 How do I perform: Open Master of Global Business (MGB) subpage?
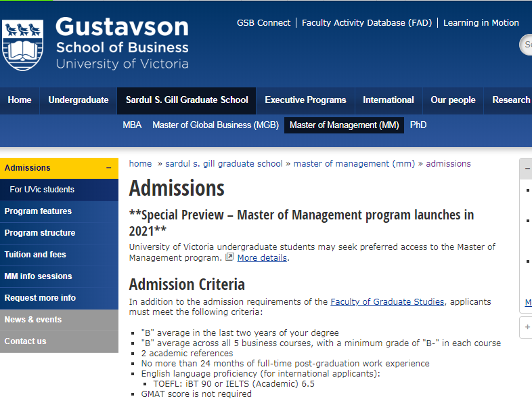pos(215,125)
